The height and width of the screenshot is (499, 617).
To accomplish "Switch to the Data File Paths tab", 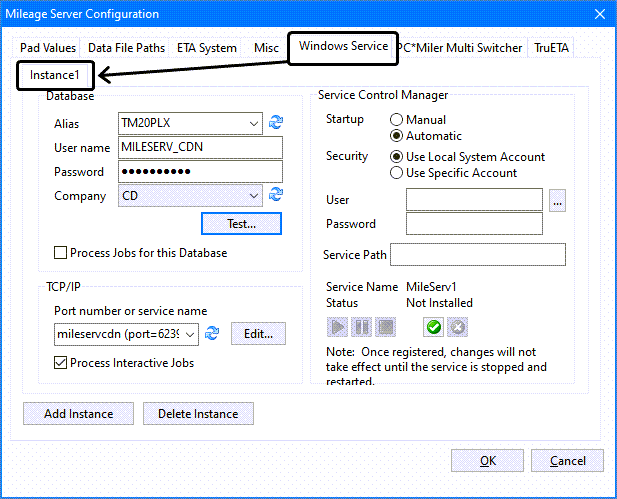I will (x=126, y=48).
